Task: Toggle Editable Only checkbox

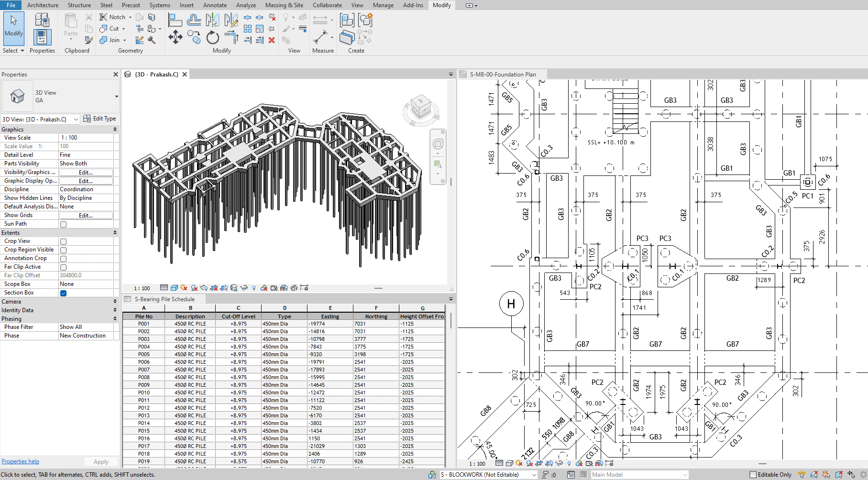Action: tap(753, 475)
